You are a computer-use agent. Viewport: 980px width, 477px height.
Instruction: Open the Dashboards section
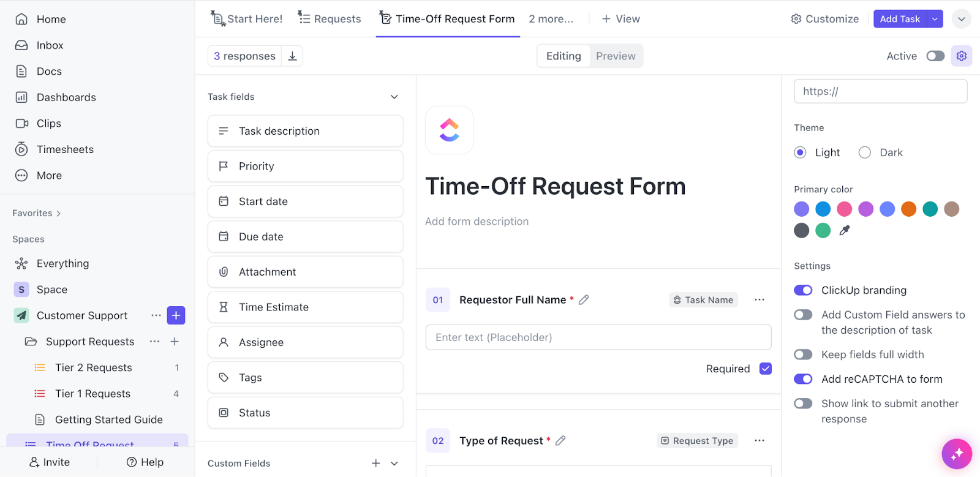tap(66, 97)
